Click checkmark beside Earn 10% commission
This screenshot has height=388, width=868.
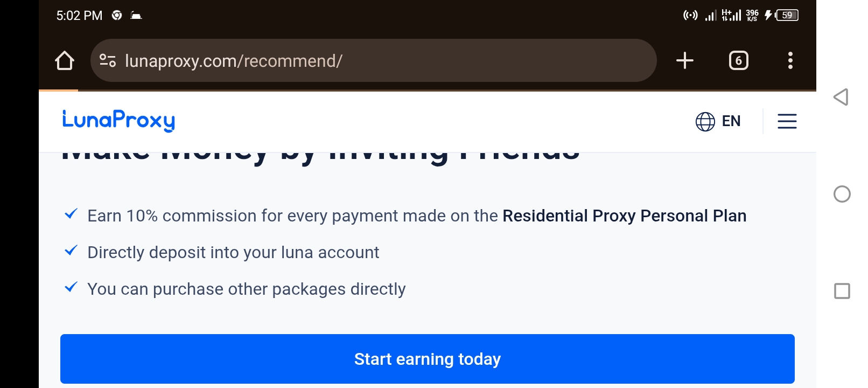point(71,214)
